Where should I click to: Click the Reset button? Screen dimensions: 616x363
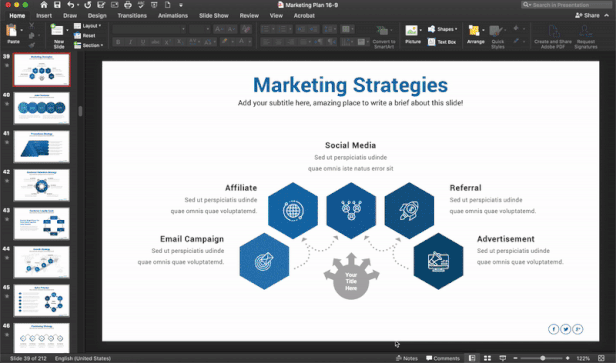[x=85, y=35]
